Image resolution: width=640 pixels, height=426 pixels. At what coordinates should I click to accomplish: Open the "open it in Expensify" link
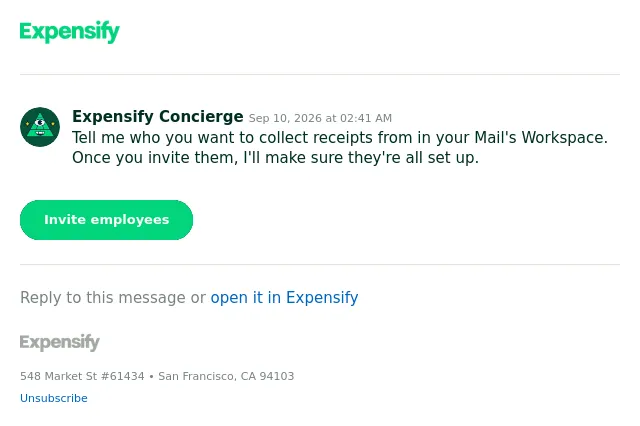[284, 297]
